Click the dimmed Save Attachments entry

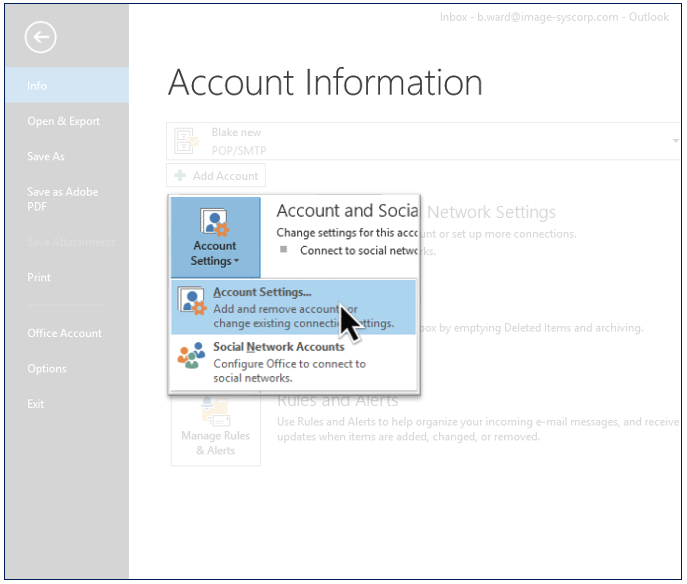point(70,241)
